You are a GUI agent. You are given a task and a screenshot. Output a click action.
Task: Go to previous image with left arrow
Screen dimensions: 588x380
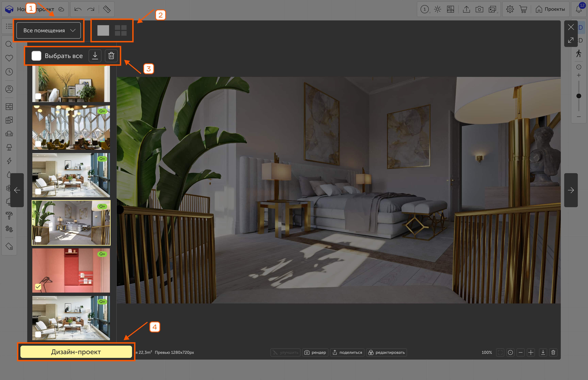(17, 190)
